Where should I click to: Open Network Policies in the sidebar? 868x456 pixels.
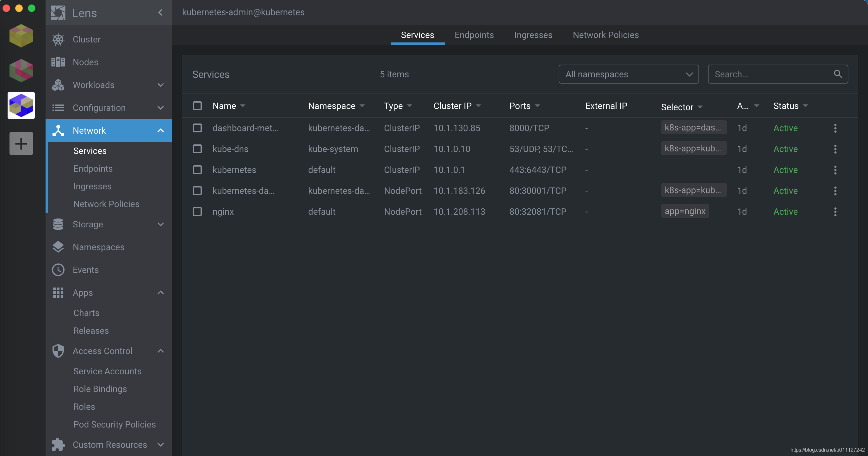106,204
